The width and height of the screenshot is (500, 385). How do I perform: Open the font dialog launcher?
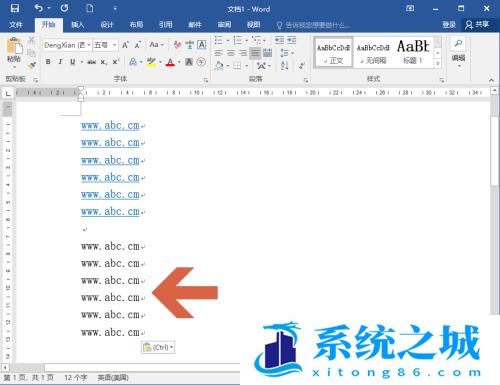click(x=206, y=80)
